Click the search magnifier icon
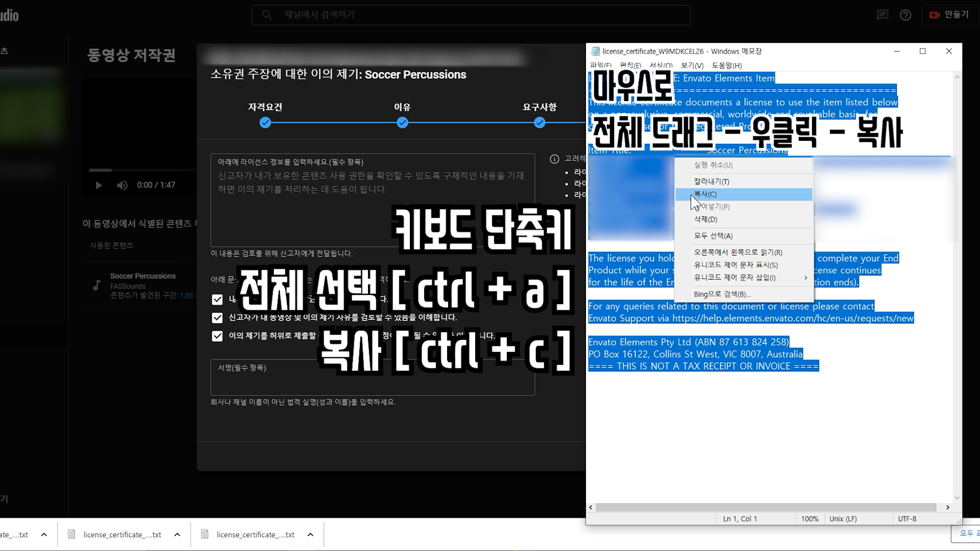This screenshot has width=980, height=551. 267,15
